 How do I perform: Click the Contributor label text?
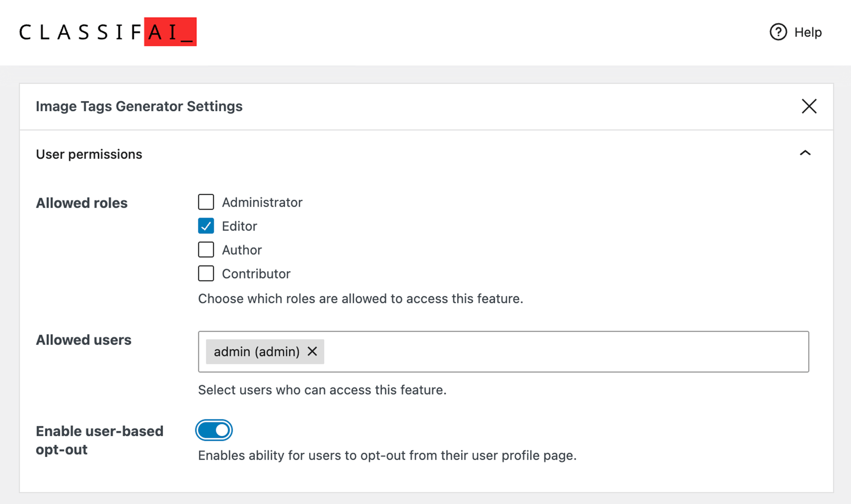point(256,274)
